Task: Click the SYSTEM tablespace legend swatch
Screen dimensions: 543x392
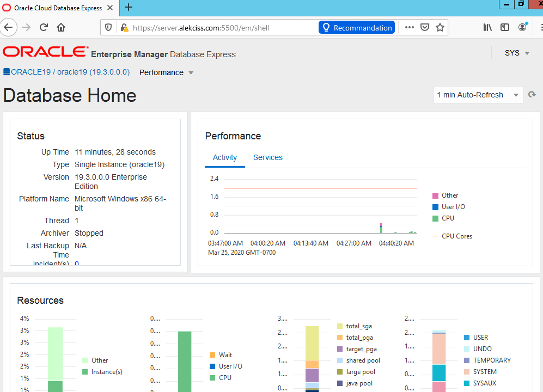Action: pyautogui.click(x=466, y=372)
